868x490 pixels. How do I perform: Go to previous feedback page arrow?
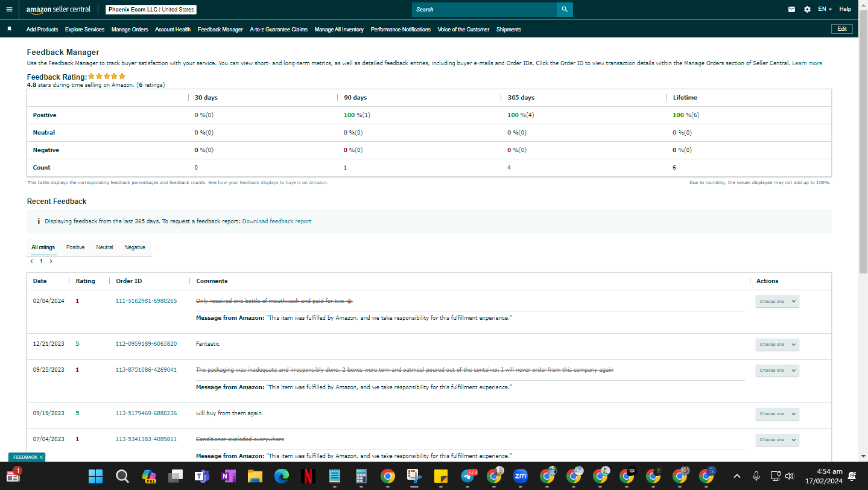pyautogui.click(x=31, y=261)
